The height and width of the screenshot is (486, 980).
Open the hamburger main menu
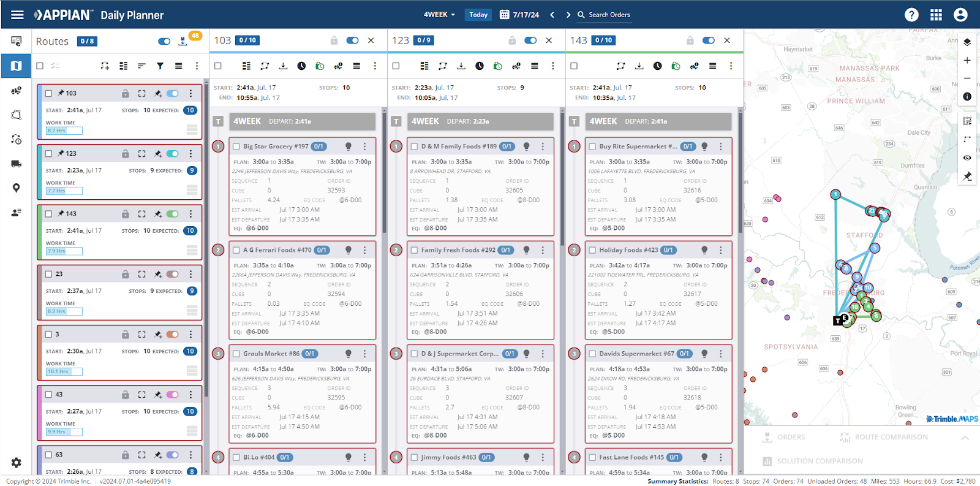click(17, 15)
